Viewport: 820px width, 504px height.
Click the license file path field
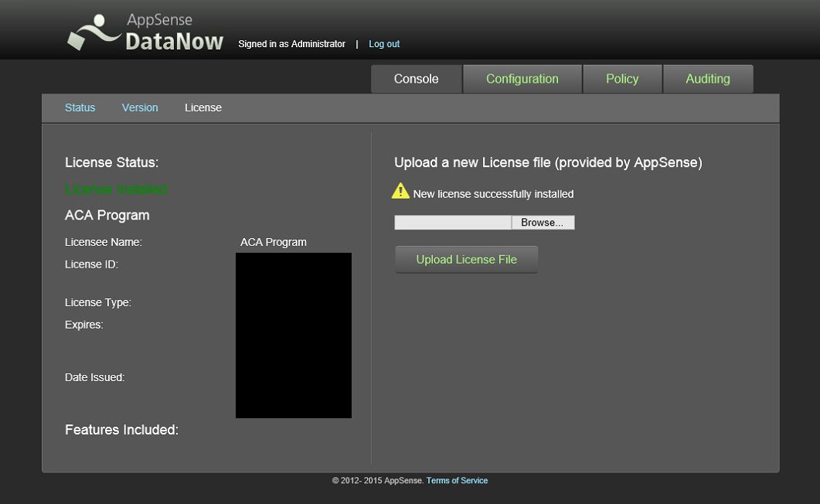click(453, 222)
